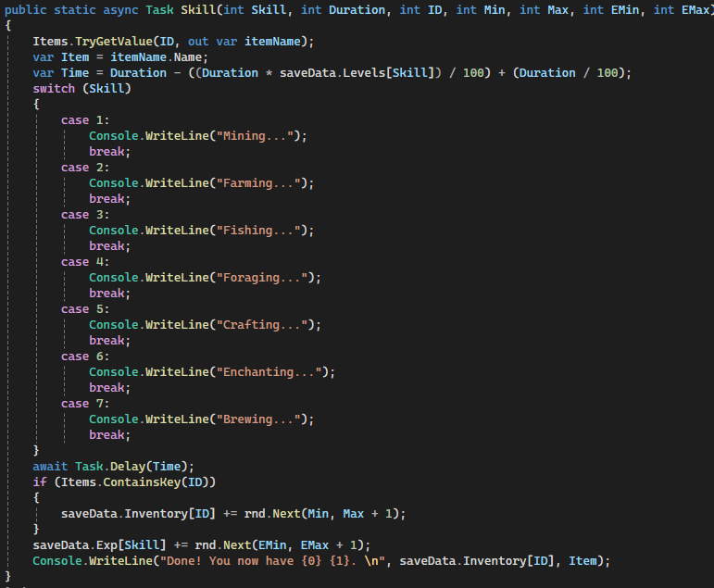Screen dimensions: 714x588
Task: Click the method name Skill in the signature
Action: (198, 9)
